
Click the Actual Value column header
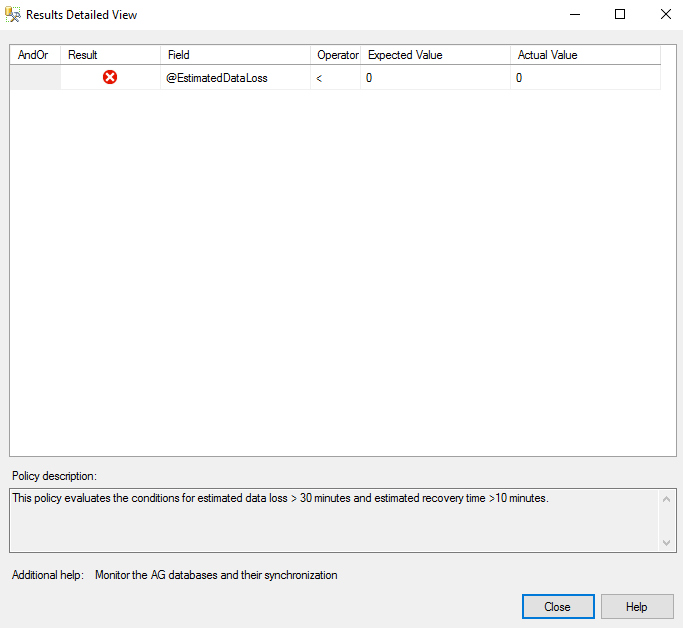(585, 55)
